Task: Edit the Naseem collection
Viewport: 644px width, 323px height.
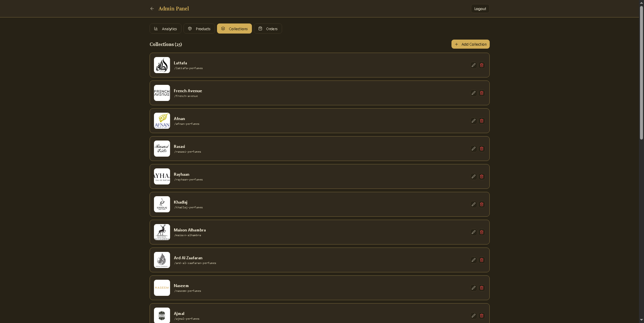Action: point(474,288)
